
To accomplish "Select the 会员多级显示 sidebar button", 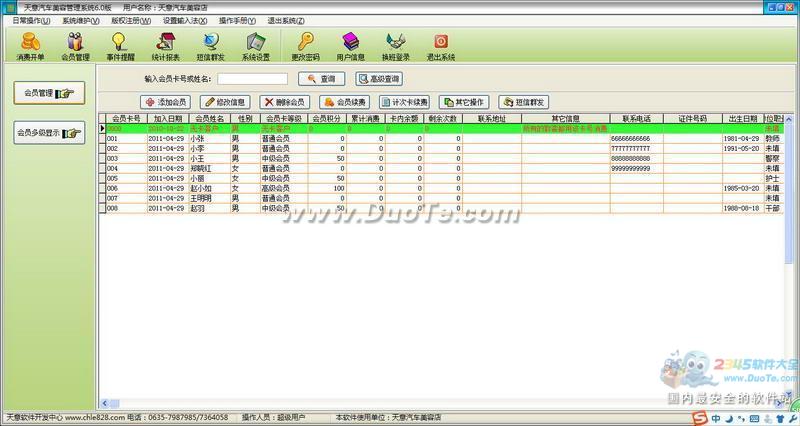I will point(49,132).
